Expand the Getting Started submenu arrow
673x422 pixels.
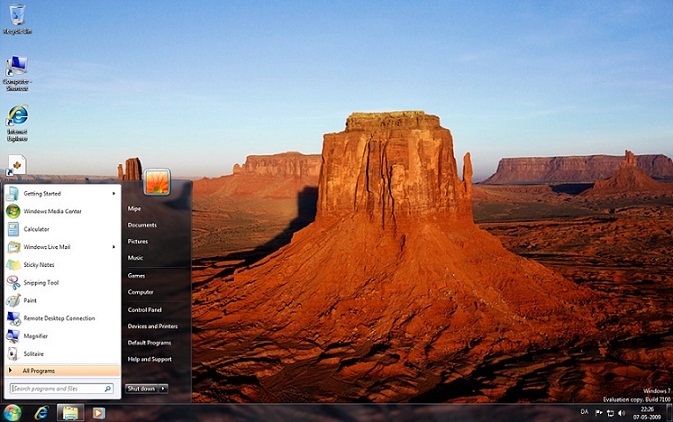coord(114,193)
